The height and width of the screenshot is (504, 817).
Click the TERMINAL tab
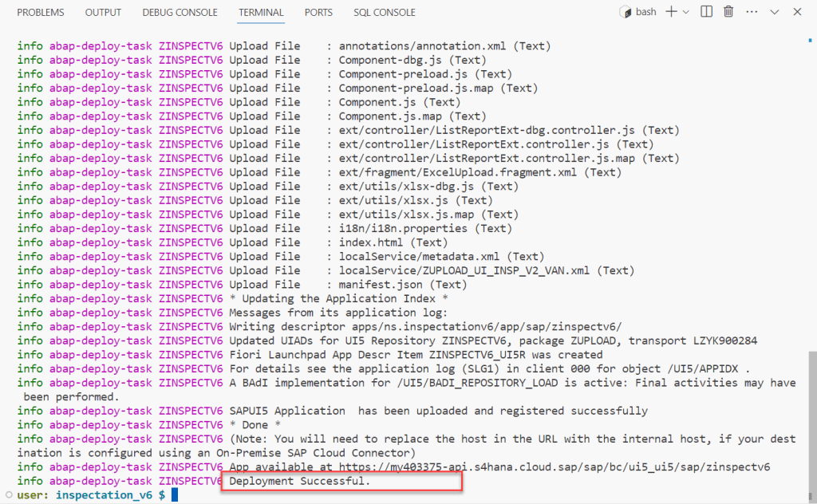261,13
